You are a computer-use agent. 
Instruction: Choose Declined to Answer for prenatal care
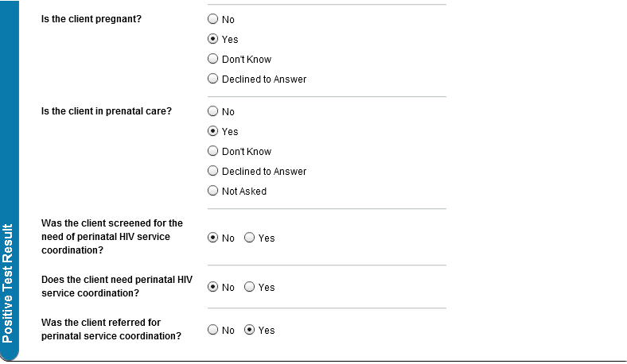pyautogui.click(x=212, y=172)
